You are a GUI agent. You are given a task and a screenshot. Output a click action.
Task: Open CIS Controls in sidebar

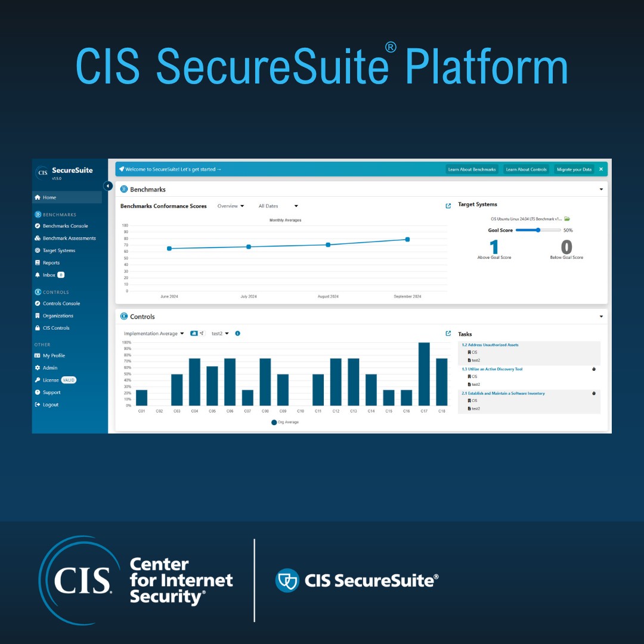click(52, 328)
